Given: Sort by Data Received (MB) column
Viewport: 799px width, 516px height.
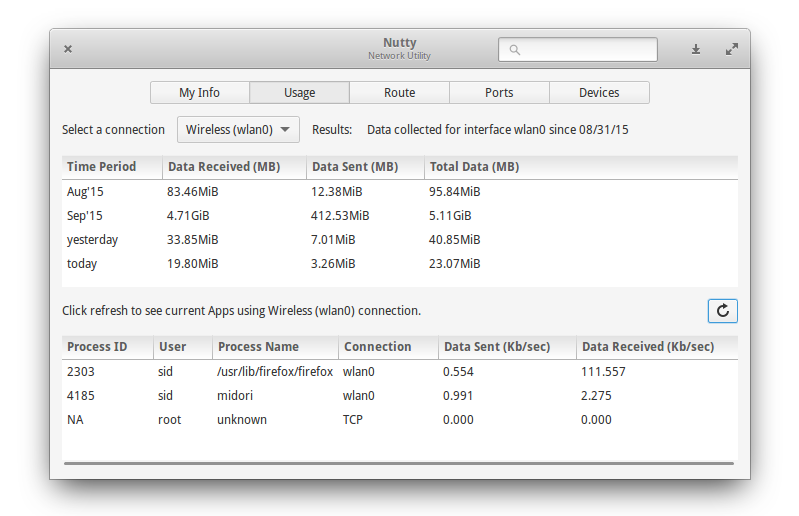Looking at the screenshot, I should pyautogui.click(x=234, y=167).
